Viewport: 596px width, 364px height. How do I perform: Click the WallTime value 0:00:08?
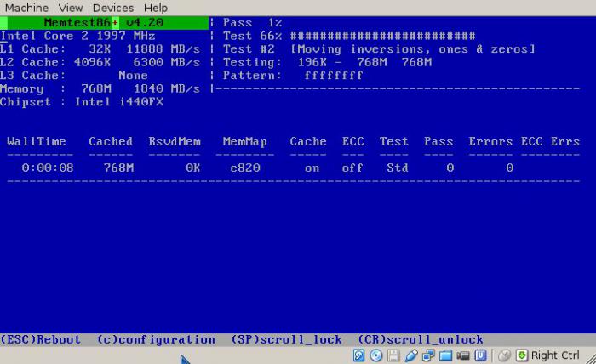[48, 168]
